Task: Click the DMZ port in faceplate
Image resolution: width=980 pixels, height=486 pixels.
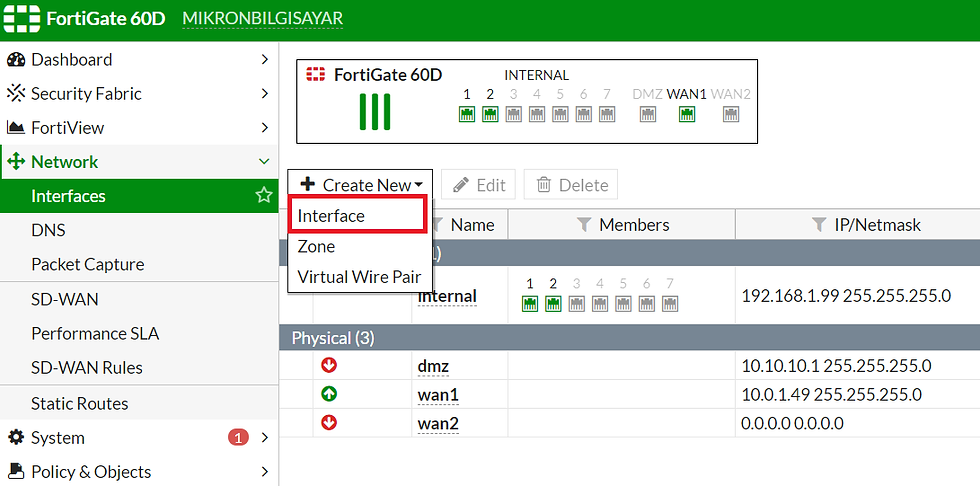Action: pyautogui.click(x=648, y=114)
